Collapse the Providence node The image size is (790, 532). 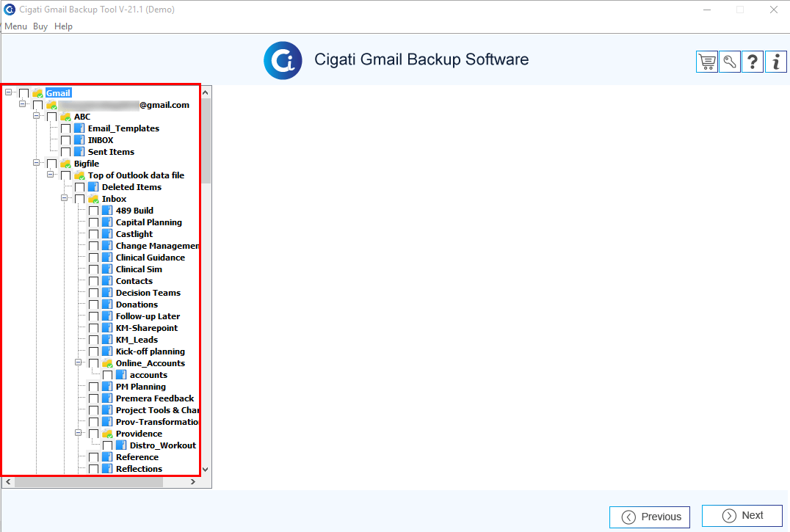click(x=78, y=433)
